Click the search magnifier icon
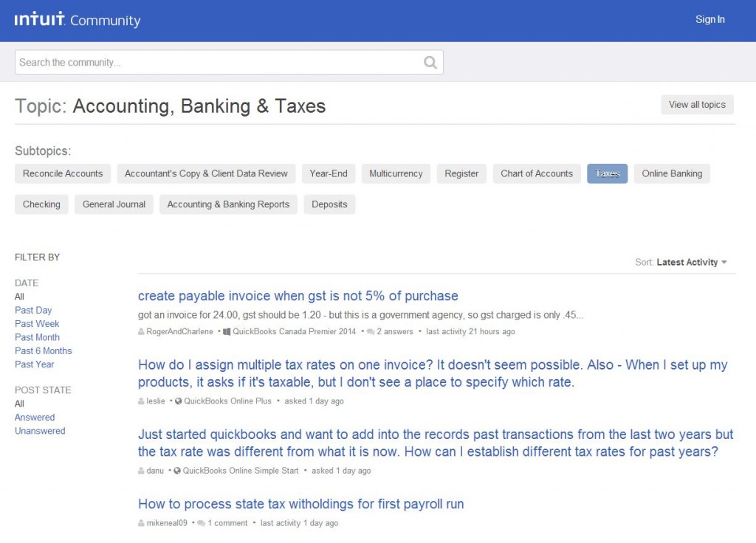The height and width of the screenshot is (543, 756). 430,63
